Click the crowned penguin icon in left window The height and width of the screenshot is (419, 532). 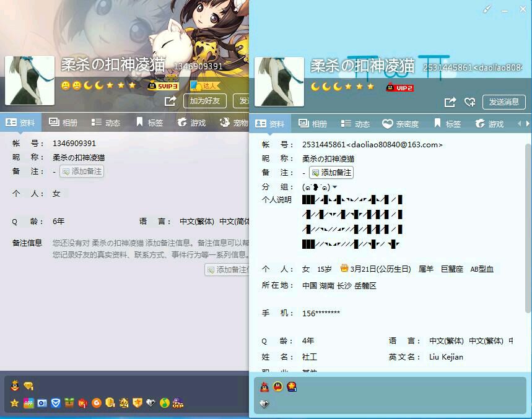click(15, 386)
